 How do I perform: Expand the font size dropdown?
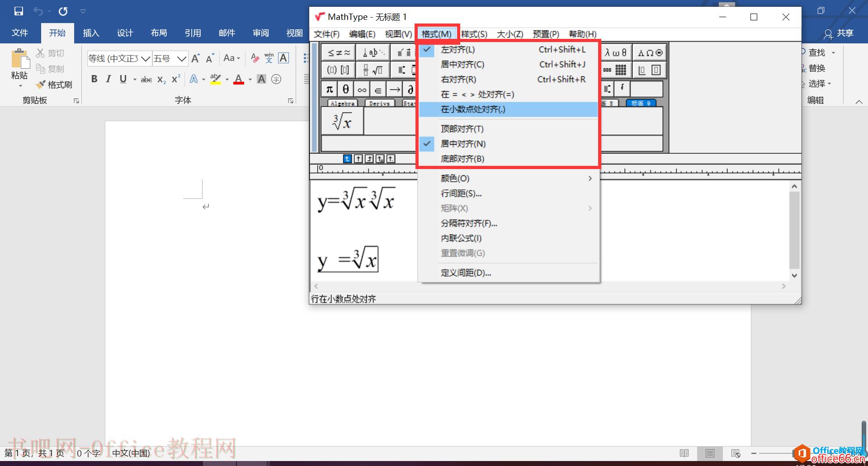coord(182,59)
